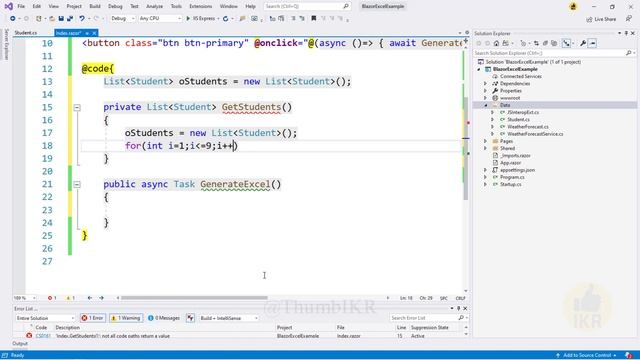Open the Build menu
This screenshot has width=640, height=360.
pyautogui.click(x=95, y=7)
